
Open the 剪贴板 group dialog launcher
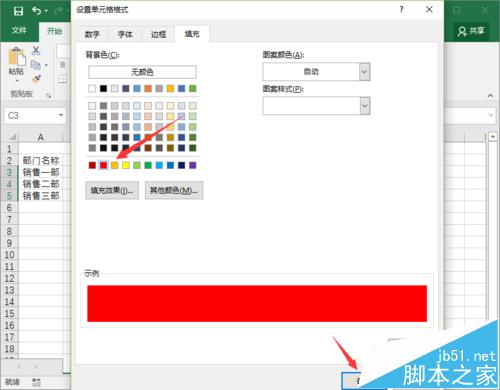tap(49, 95)
